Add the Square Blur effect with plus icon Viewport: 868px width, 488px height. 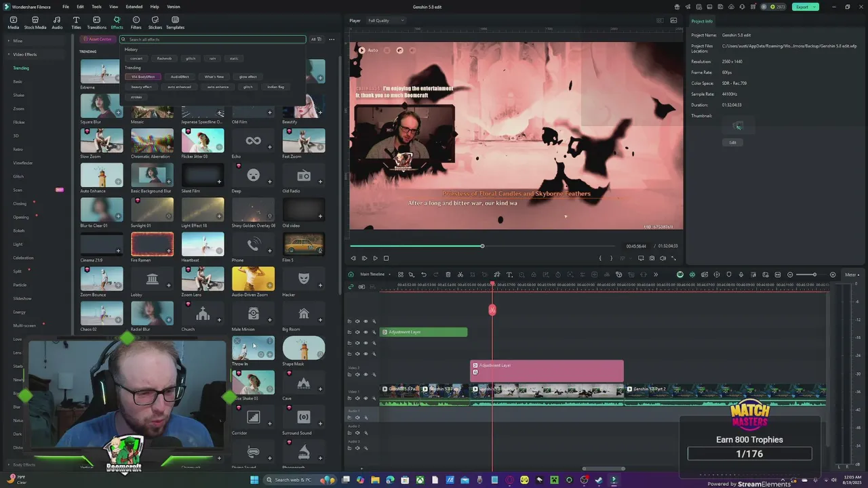[118, 113]
